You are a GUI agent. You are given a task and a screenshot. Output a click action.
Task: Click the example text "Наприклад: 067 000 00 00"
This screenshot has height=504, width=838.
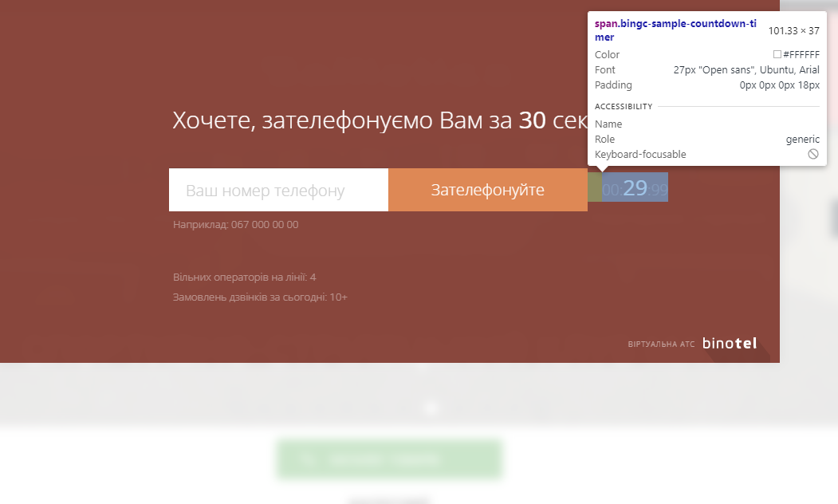[x=236, y=225]
